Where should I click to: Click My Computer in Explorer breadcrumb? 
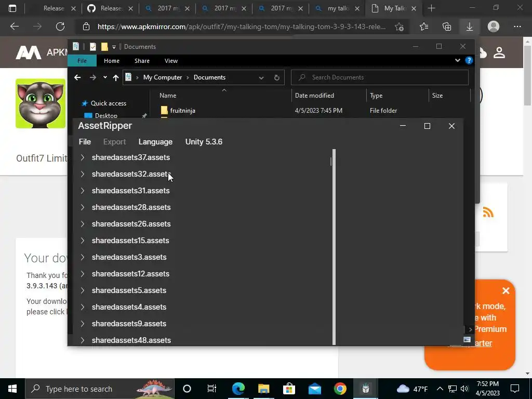(x=163, y=77)
